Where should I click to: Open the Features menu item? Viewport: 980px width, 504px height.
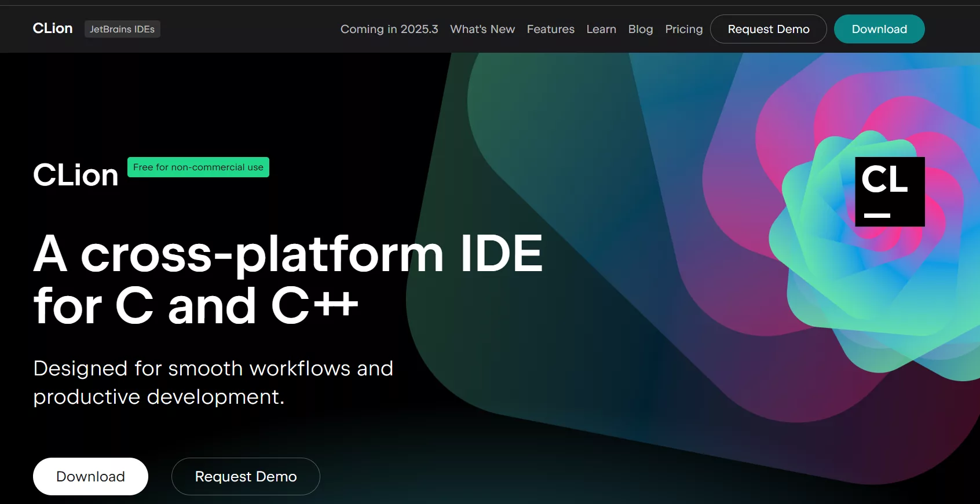[550, 29]
